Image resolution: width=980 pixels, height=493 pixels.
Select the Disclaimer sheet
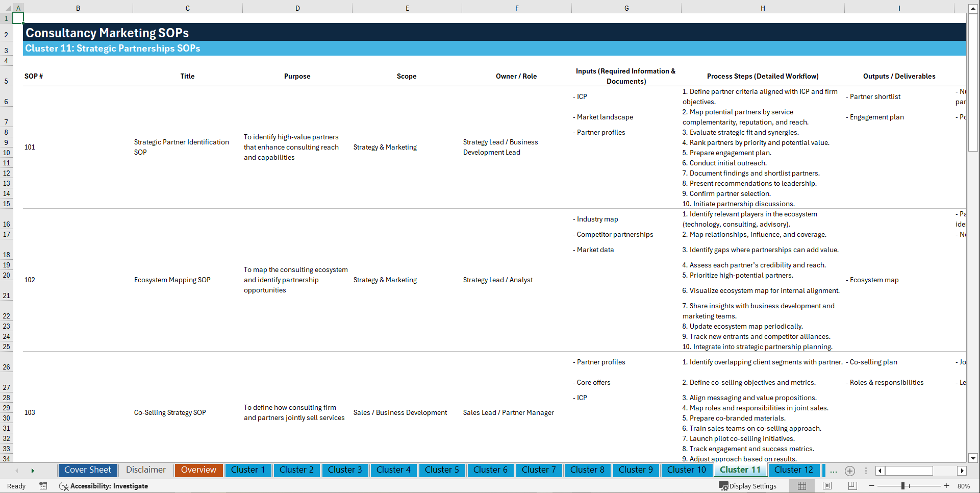[145, 470]
